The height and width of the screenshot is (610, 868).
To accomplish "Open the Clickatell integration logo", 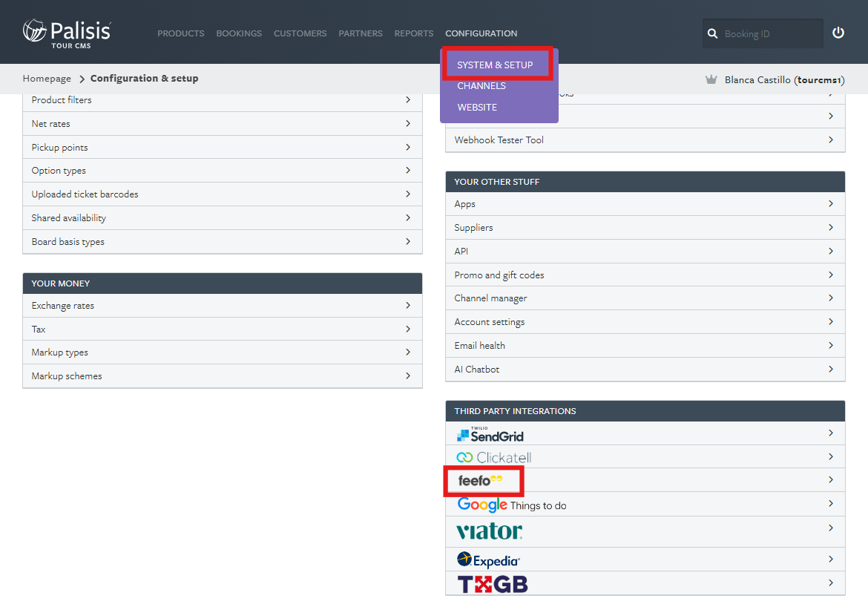I will 493,457.
